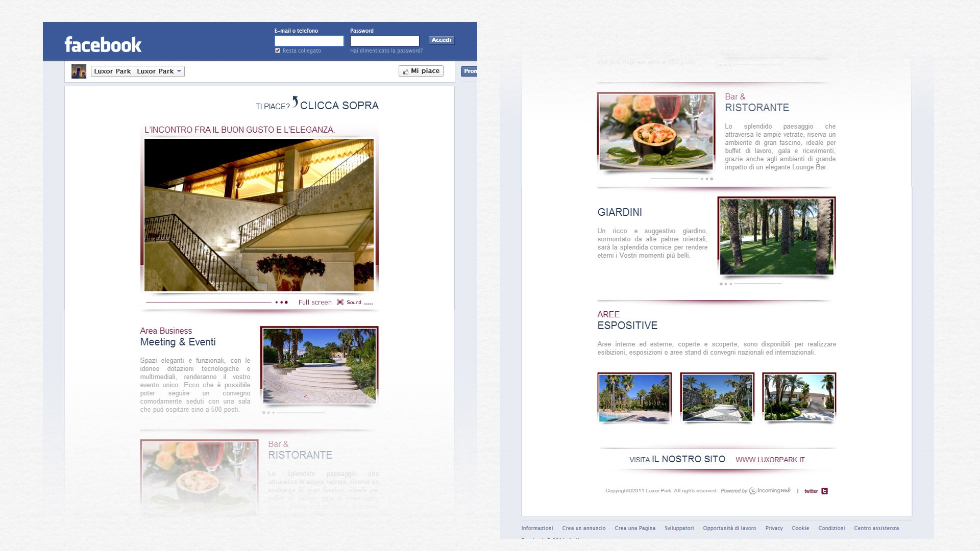Click the VISITA IL NOSTRO SITO text
Viewport: 980px width, 551px height.
677,459
